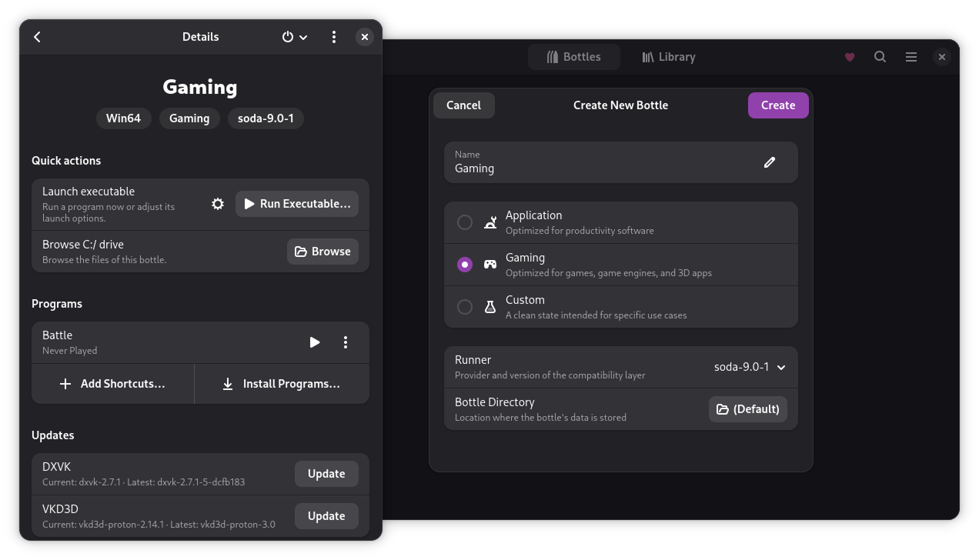Image resolution: width=979 pixels, height=560 pixels.
Task: Select the Gaming environment radio button
Action: coord(465,265)
